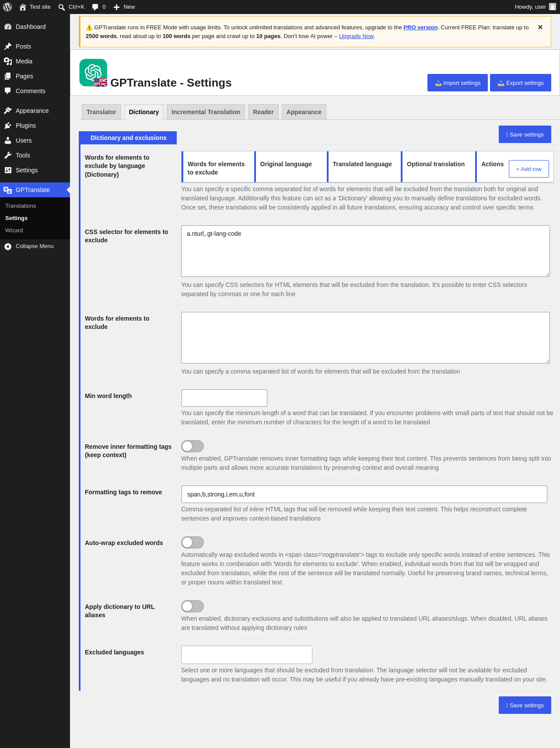Open the comments bubble in admin bar
Image resolution: width=560 pixels, height=748 pixels.
95,7
